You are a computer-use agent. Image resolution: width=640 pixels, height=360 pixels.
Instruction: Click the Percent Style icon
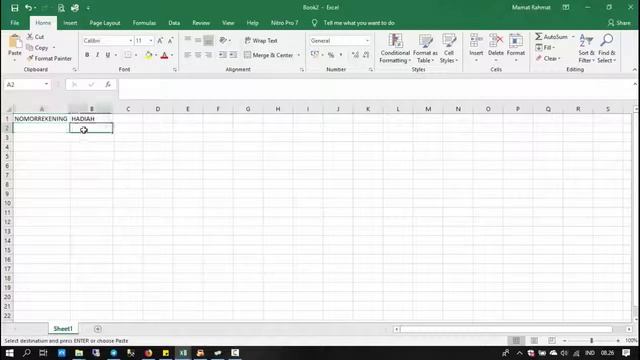(x=331, y=55)
